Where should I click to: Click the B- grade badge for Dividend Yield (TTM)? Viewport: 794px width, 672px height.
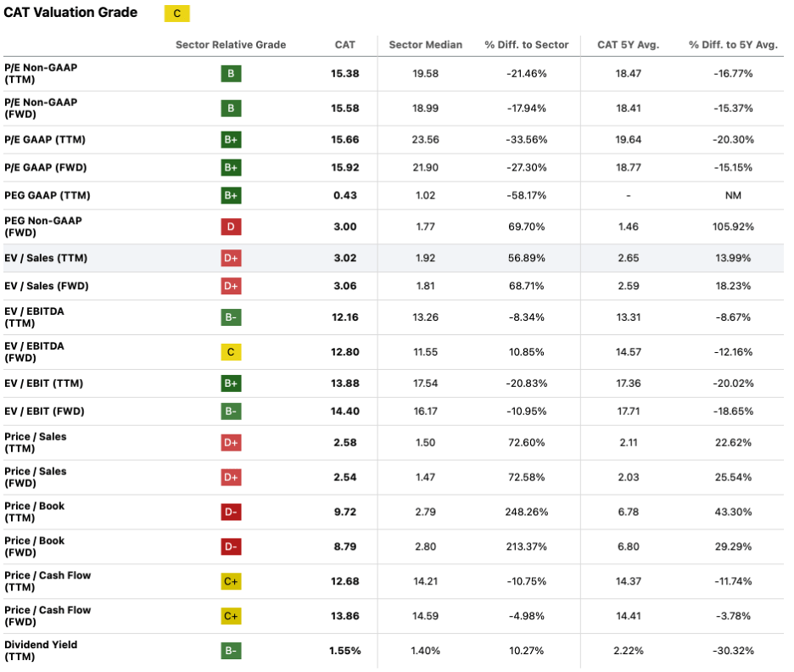pyautogui.click(x=231, y=651)
